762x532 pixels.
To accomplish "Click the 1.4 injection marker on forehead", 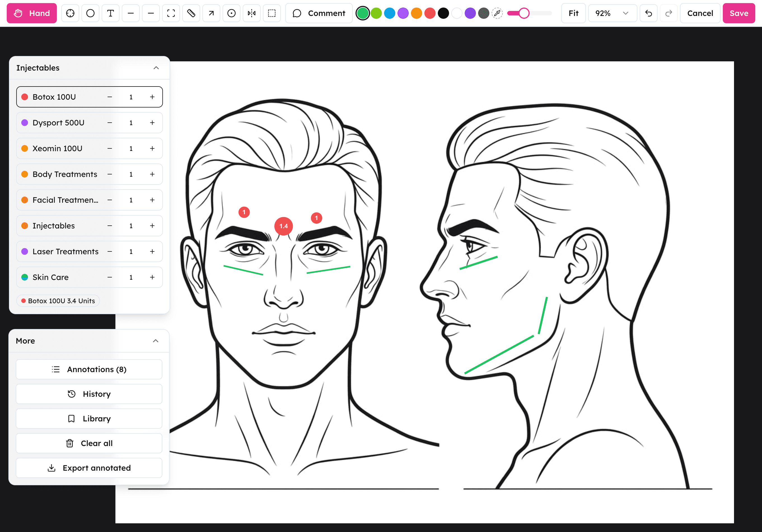I will click(283, 226).
